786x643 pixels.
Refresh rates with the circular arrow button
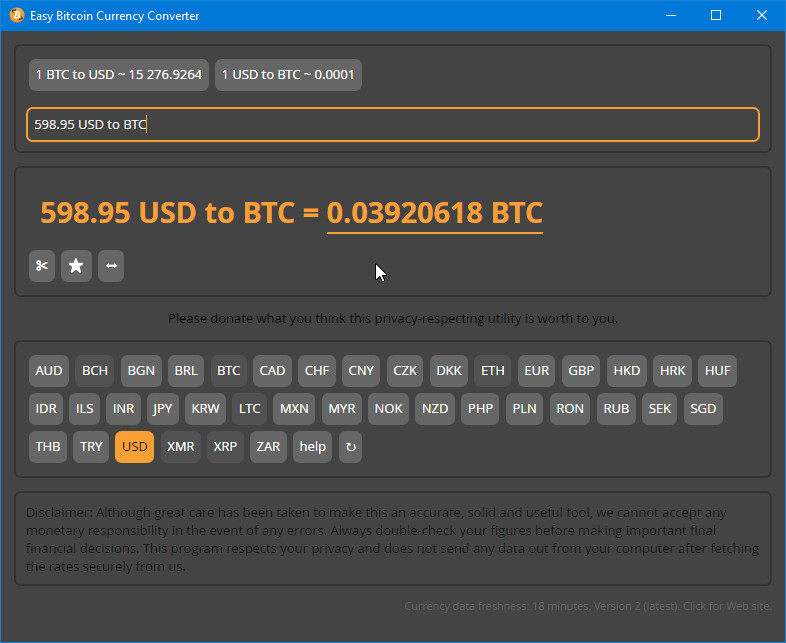pyautogui.click(x=350, y=447)
